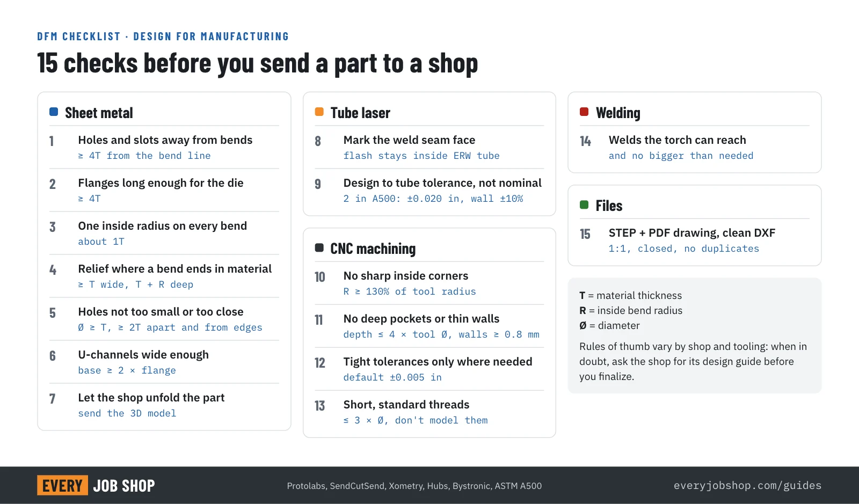This screenshot has width=859, height=504.
Task: Click the DFM Checklist header label
Action: 163,36
